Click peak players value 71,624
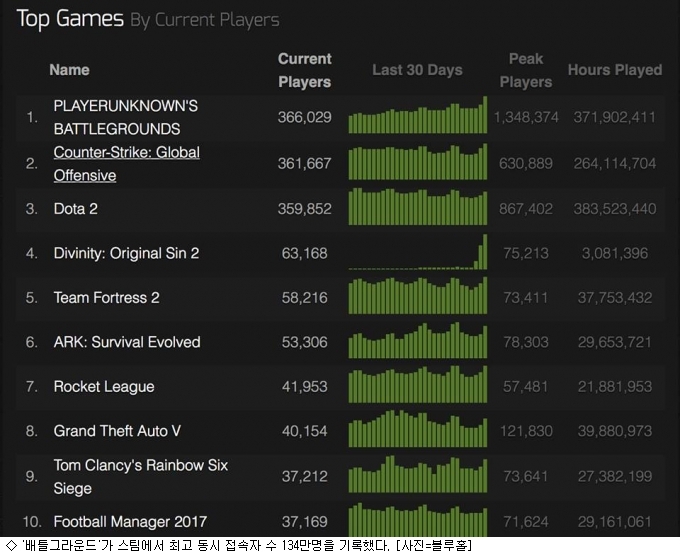The height and width of the screenshot is (557, 680). pyautogui.click(x=526, y=521)
